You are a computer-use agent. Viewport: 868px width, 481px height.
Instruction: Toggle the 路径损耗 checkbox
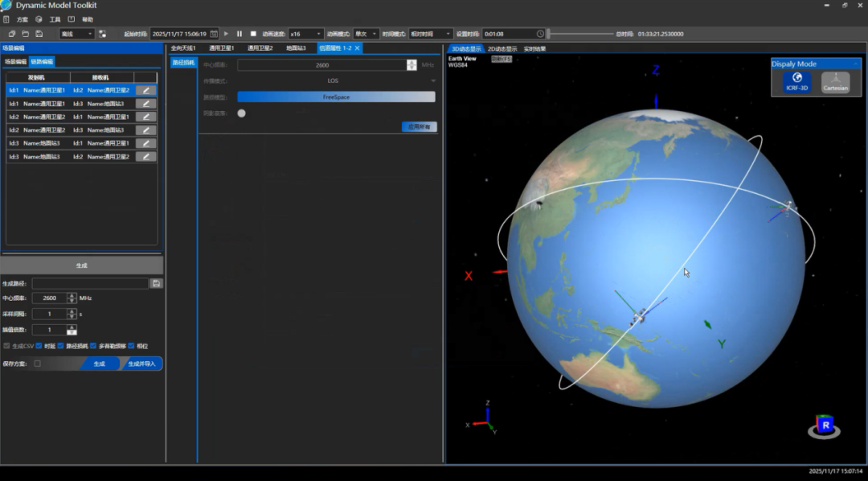click(60, 346)
